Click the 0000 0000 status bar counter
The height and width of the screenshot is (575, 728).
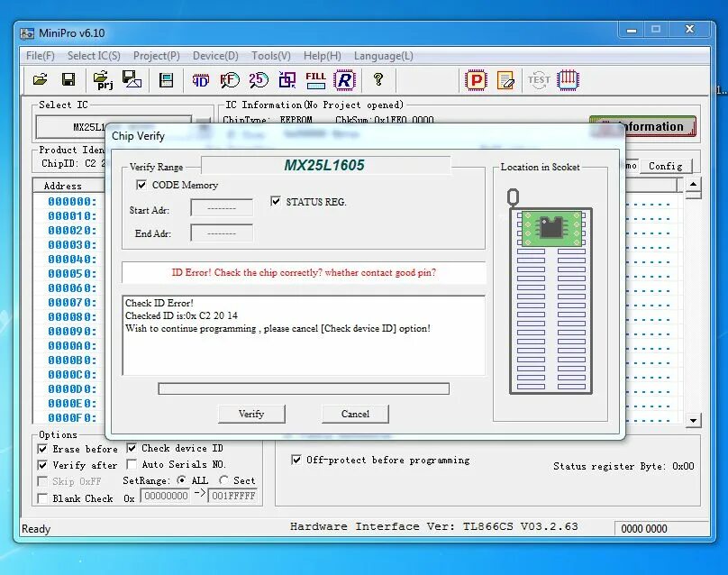pos(643,528)
